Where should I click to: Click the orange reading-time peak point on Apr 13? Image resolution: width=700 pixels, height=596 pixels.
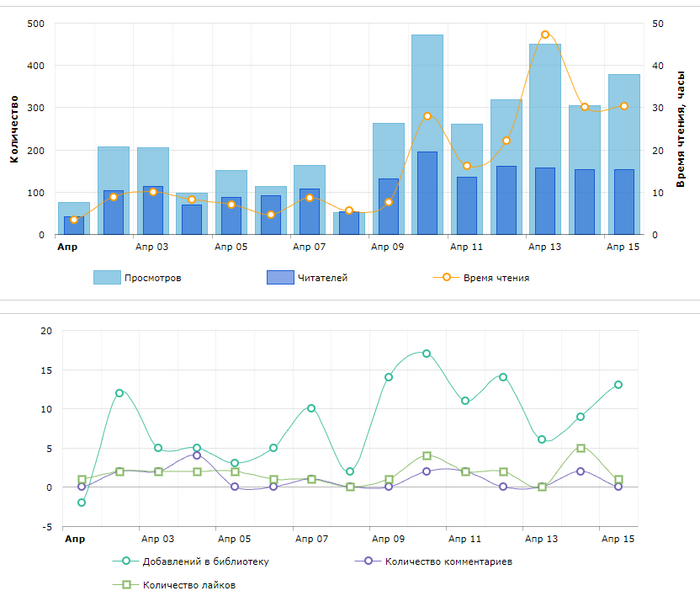click(x=545, y=34)
